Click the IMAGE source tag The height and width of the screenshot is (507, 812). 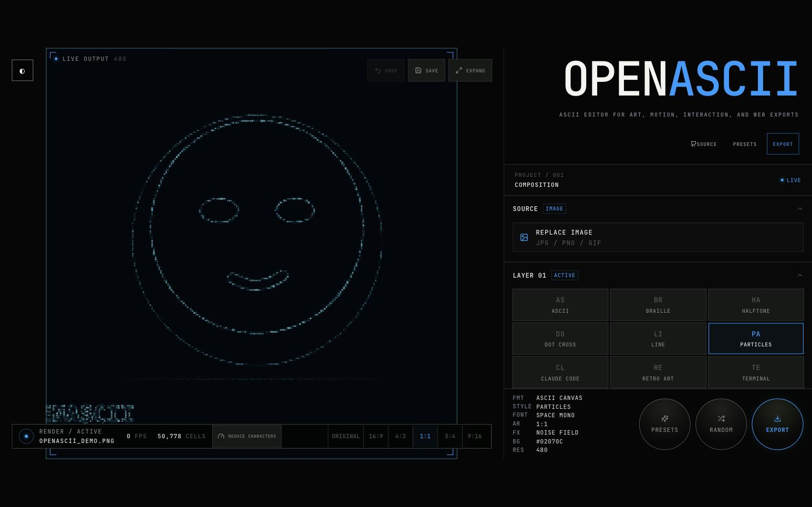click(x=555, y=209)
